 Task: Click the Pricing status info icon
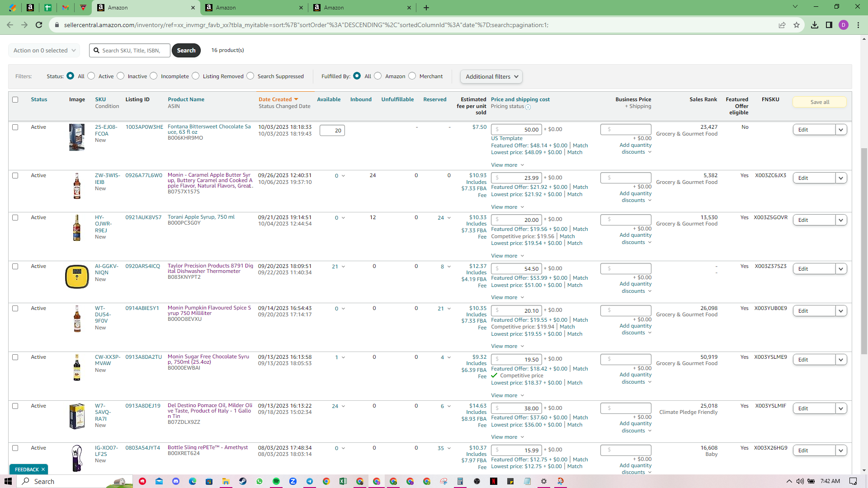pos(528,107)
